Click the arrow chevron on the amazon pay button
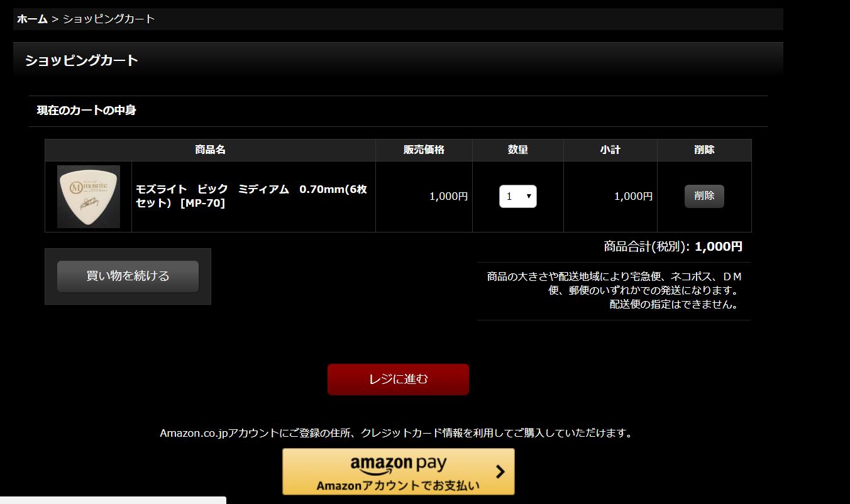The height and width of the screenshot is (504, 850). [500, 472]
